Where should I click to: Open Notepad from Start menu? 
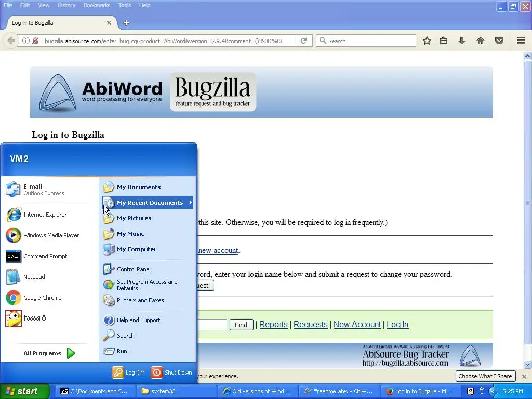click(47, 277)
